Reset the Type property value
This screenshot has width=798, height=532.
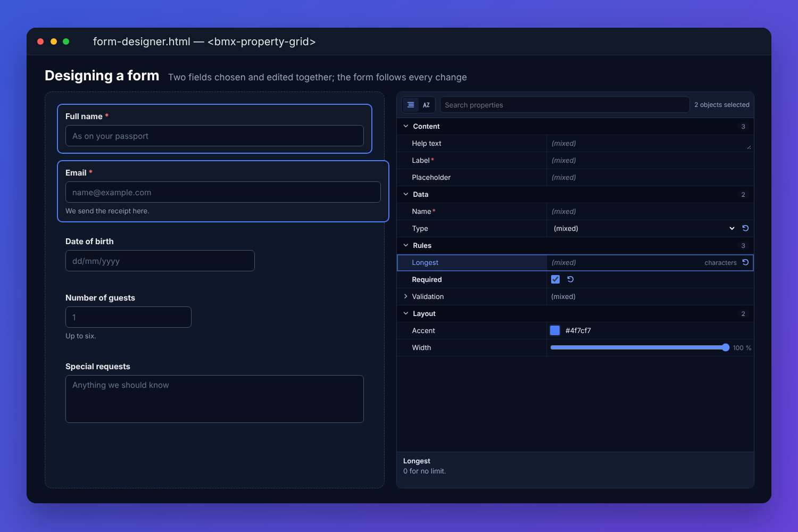[x=745, y=228]
